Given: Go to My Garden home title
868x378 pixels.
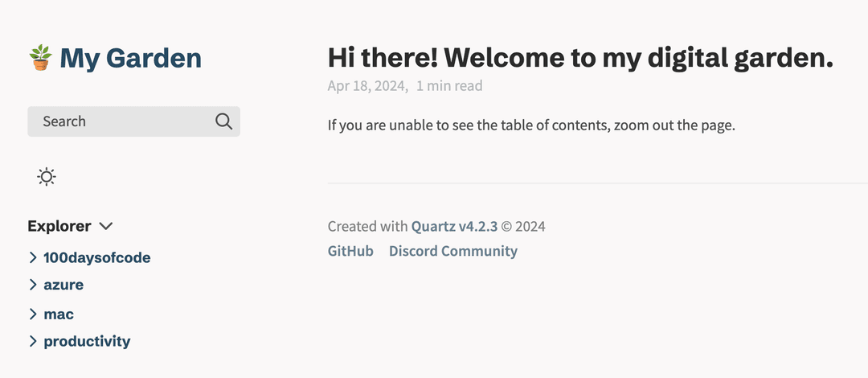Looking at the screenshot, I should pyautogui.click(x=130, y=58).
